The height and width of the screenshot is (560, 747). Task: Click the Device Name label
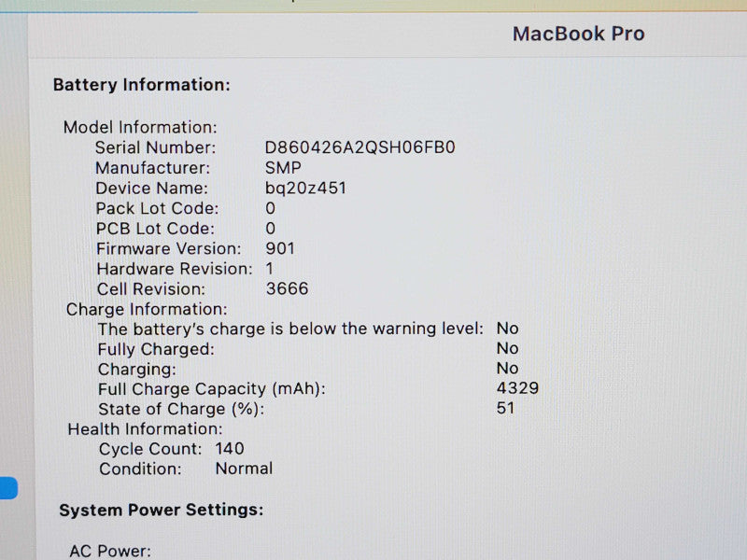click(x=152, y=189)
